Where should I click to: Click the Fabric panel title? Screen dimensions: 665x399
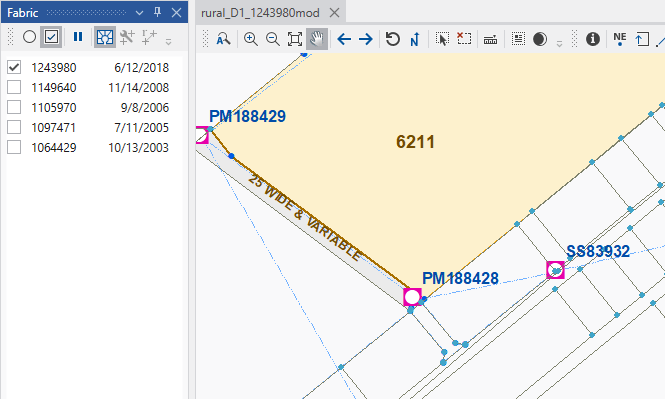point(22,13)
